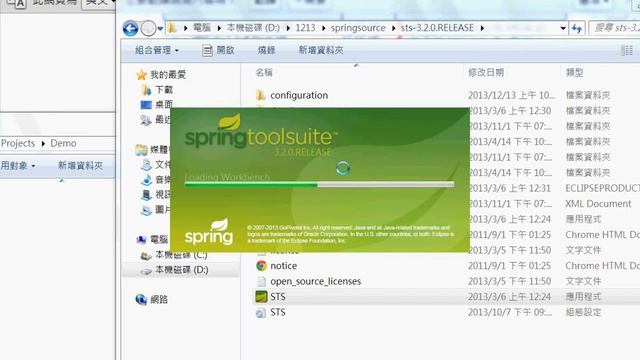Click the 燒錄 toolbar button
The width and height of the screenshot is (640, 360).
point(266,50)
